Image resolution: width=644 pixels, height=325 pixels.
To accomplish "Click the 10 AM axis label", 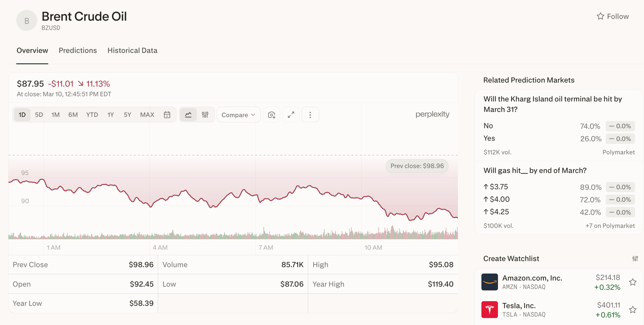I will 373,248.
